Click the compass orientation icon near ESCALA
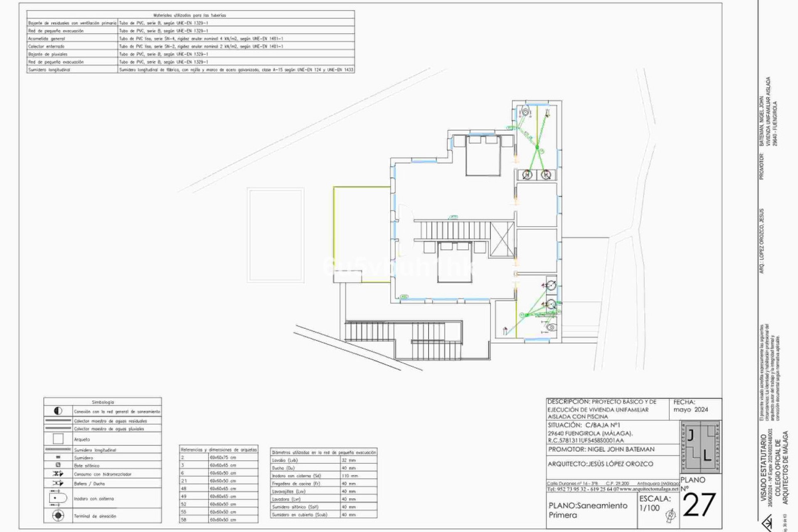The height and width of the screenshot is (532, 798). pos(670,515)
